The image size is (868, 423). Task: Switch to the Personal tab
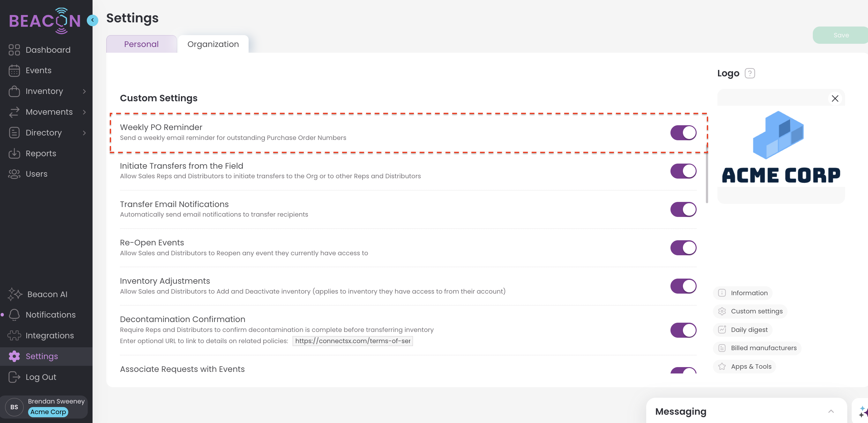pos(141,44)
